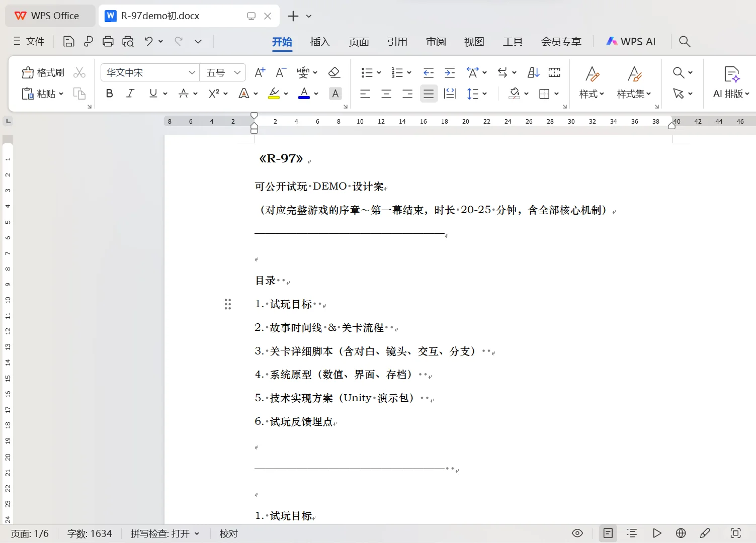Select the Format Painter tool
This screenshot has width=756, height=543.
[x=43, y=72]
